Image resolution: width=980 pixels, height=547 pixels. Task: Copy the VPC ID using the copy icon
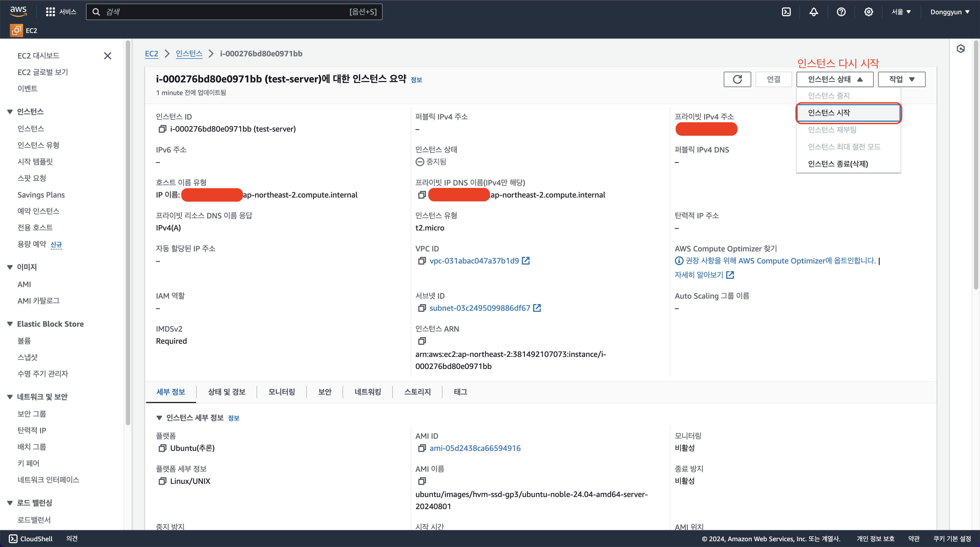coord(422,261)
